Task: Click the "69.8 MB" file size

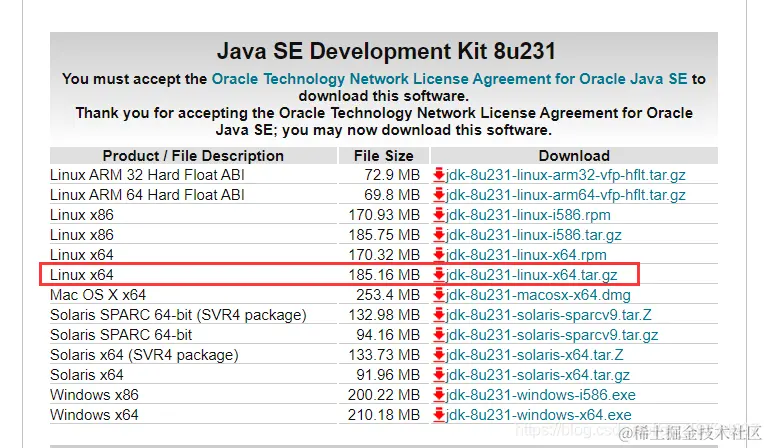Action: [x=392, y=195]
